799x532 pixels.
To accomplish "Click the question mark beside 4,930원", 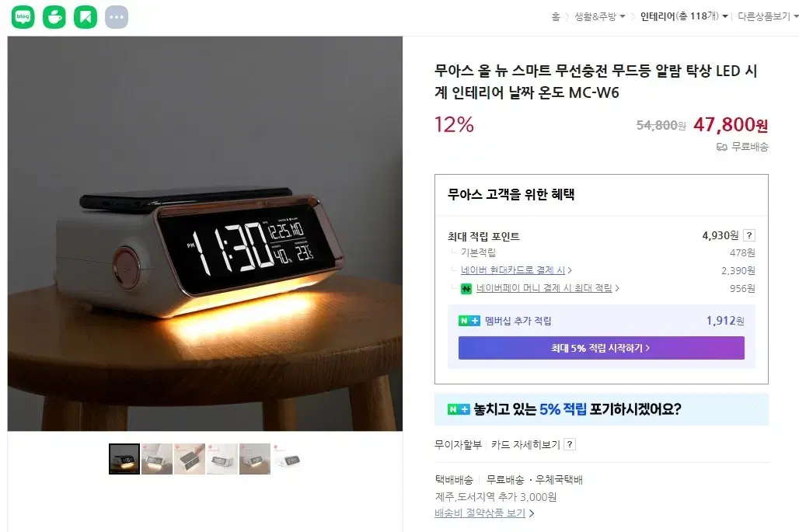I will tap(749, 235).
